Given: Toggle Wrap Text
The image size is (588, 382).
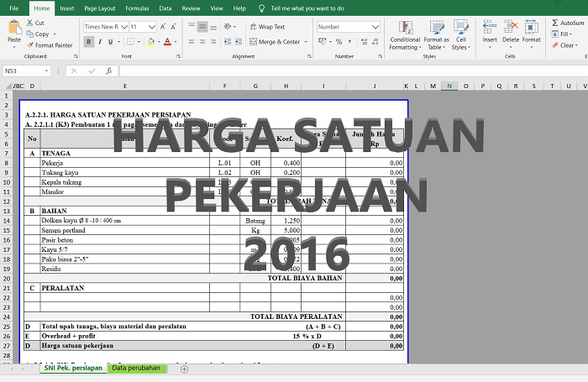Looking at the screenshot, I should [267, 27].
